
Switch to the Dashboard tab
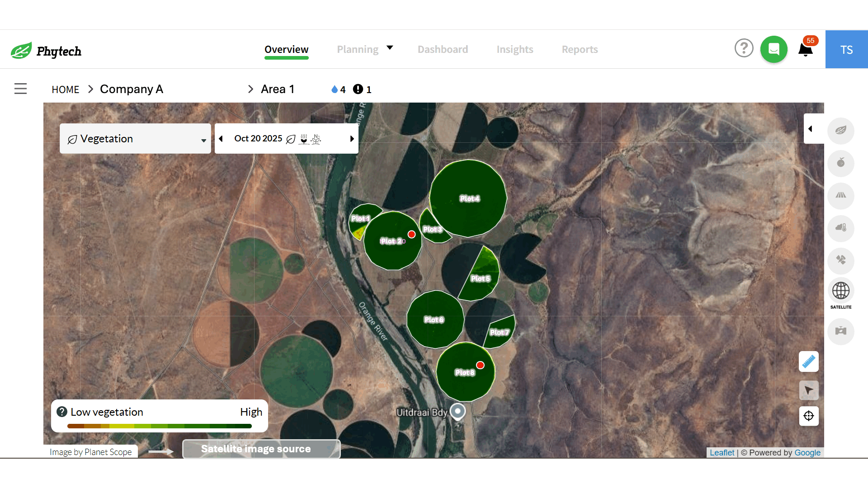coord(443,49)
